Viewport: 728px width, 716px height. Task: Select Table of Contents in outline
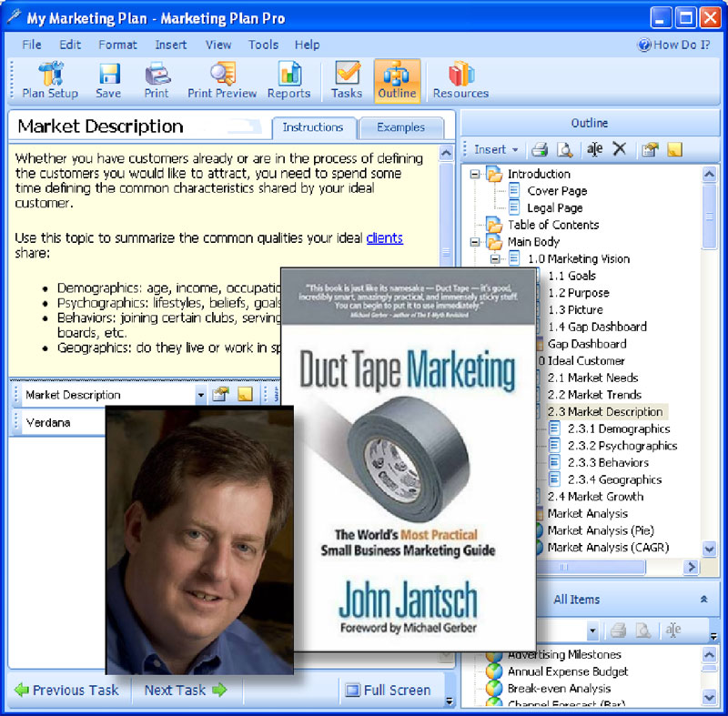pos(553,225)
